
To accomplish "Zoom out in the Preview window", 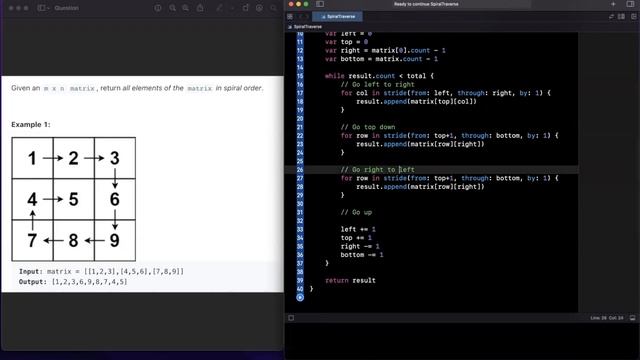I will (172, 8).
